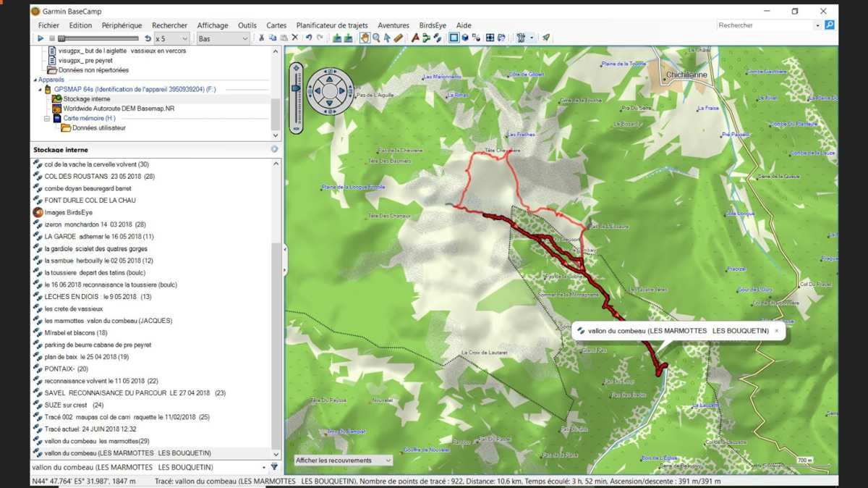Select the hand pan tool

365,38
